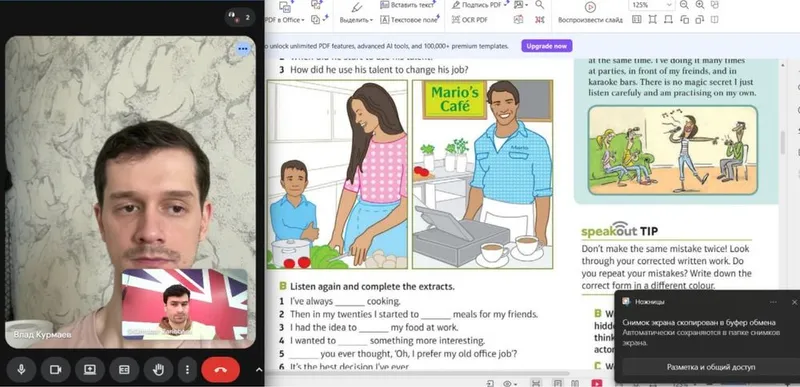
Task: Select the Текстовое поле tool
Action: click(409, 20)
